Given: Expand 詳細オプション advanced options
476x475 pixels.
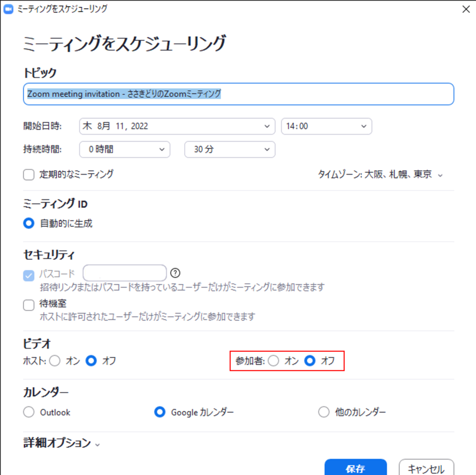Looking at the screenshot, I should [61, 443].
